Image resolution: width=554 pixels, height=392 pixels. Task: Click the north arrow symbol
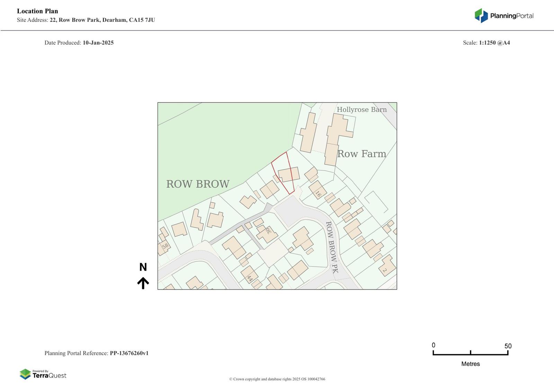(143, 283)
